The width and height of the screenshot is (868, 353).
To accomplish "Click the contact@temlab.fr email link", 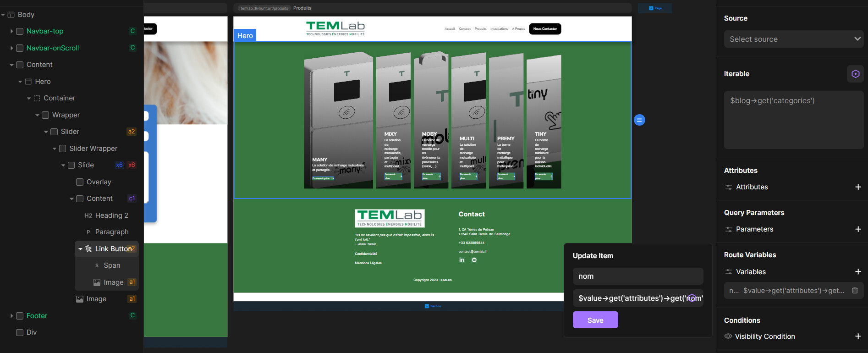I will pos(473,252).
